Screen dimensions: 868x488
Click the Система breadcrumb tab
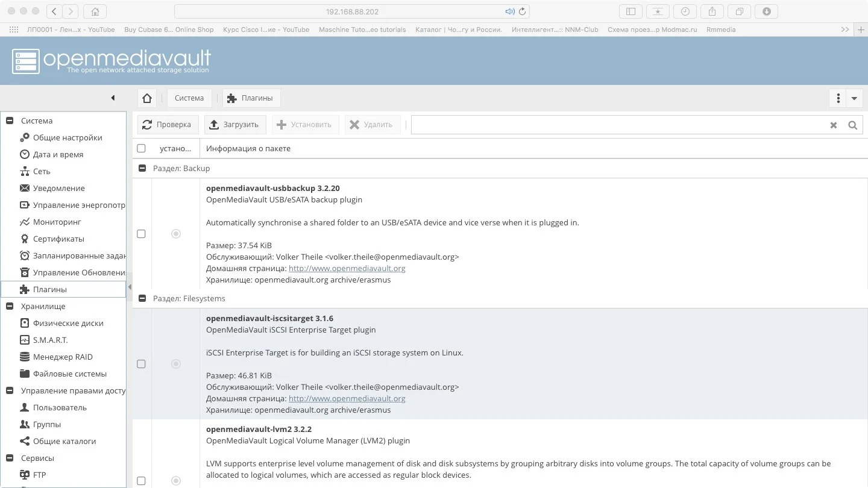click(189, 98)
